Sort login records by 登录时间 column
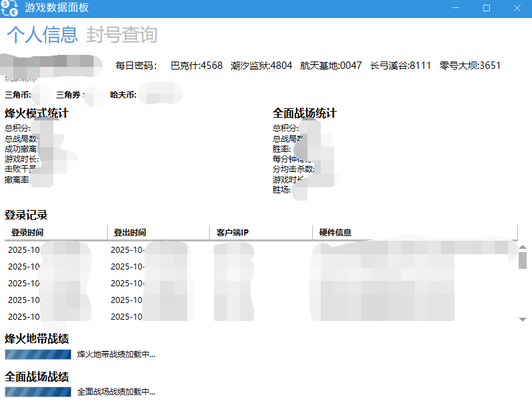This screenshot has height=414, width=532. point(55,233)
